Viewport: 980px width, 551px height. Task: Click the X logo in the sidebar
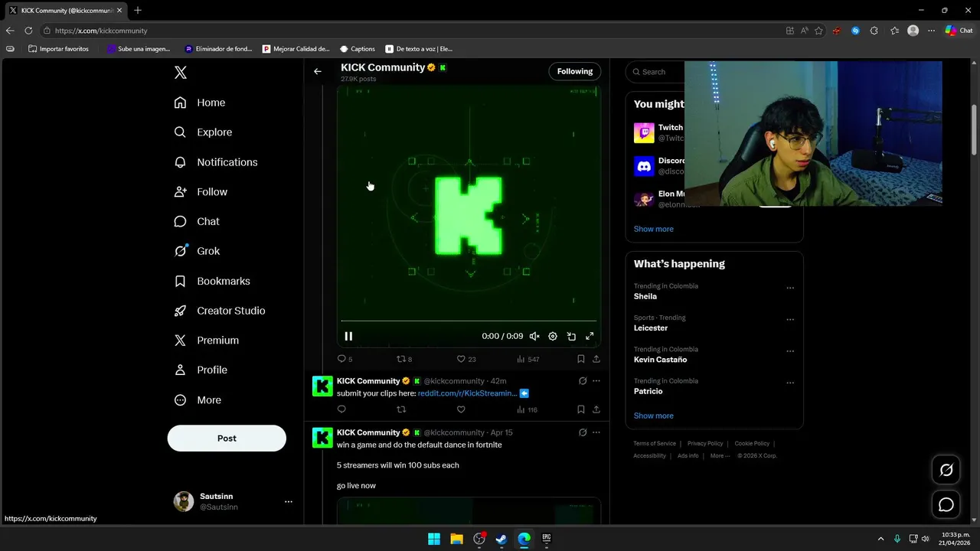[181, 73]
